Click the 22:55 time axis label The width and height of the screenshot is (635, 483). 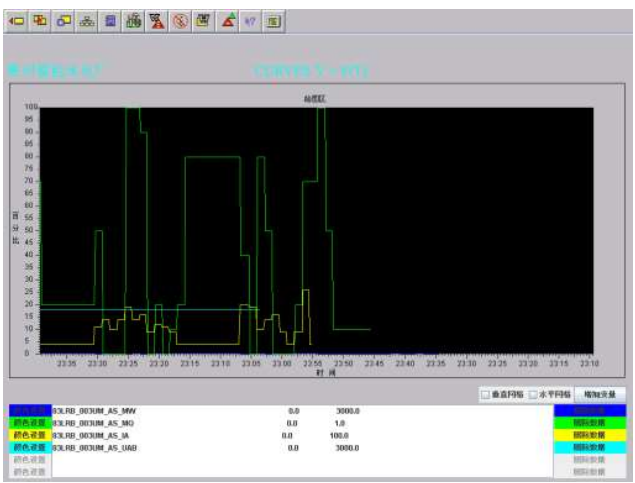pyautogui.click(x=312, y=363)
